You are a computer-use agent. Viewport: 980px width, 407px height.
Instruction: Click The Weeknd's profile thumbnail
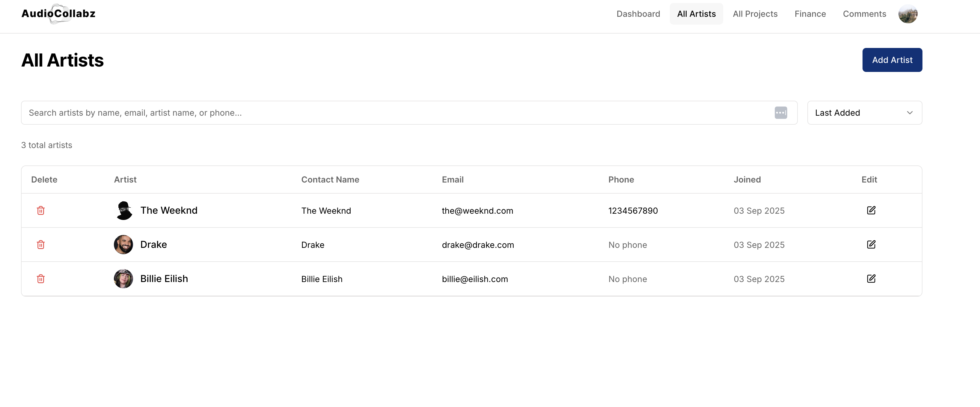(124, 210)
